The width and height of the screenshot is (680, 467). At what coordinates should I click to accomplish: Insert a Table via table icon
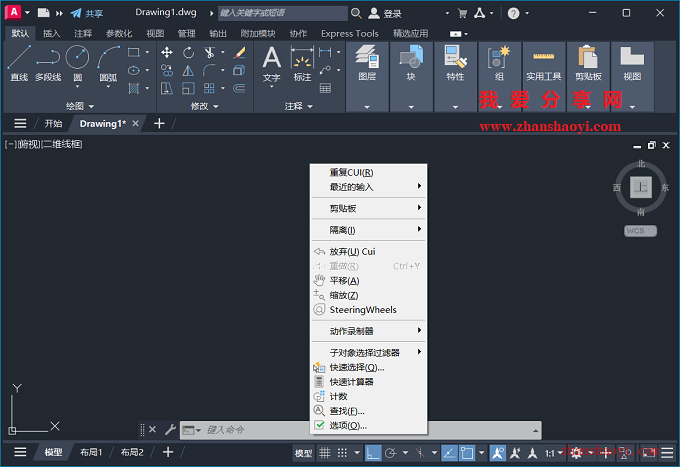coord(325,88)
